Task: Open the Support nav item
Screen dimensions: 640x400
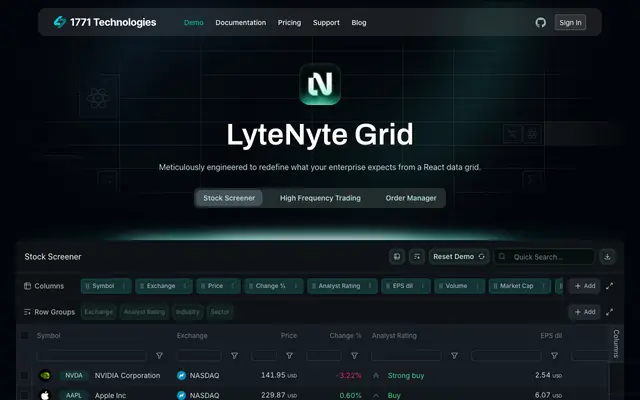Action: 326,22
